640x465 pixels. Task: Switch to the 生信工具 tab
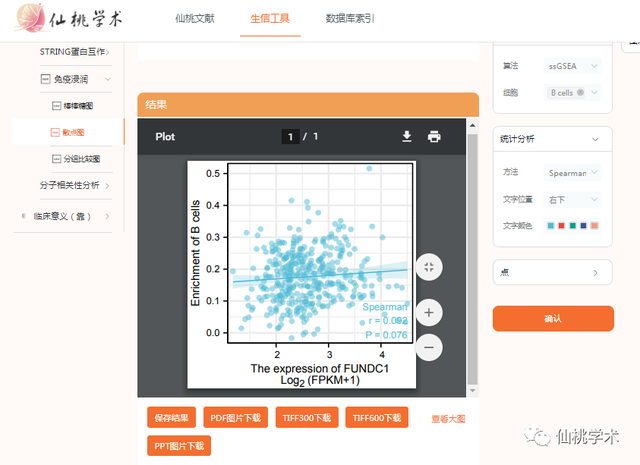click(x=270, y=18)
